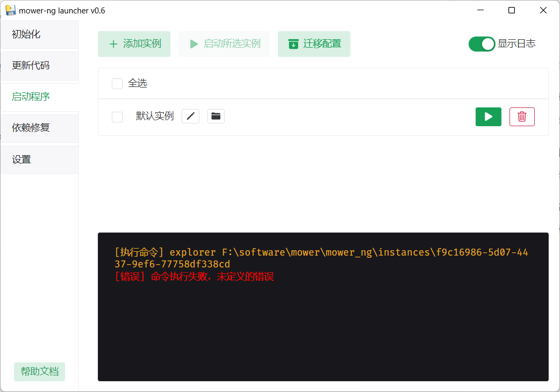560x392 pixels.
Task: Open the 默认实例 folder icon
Action: coord(216,117)
